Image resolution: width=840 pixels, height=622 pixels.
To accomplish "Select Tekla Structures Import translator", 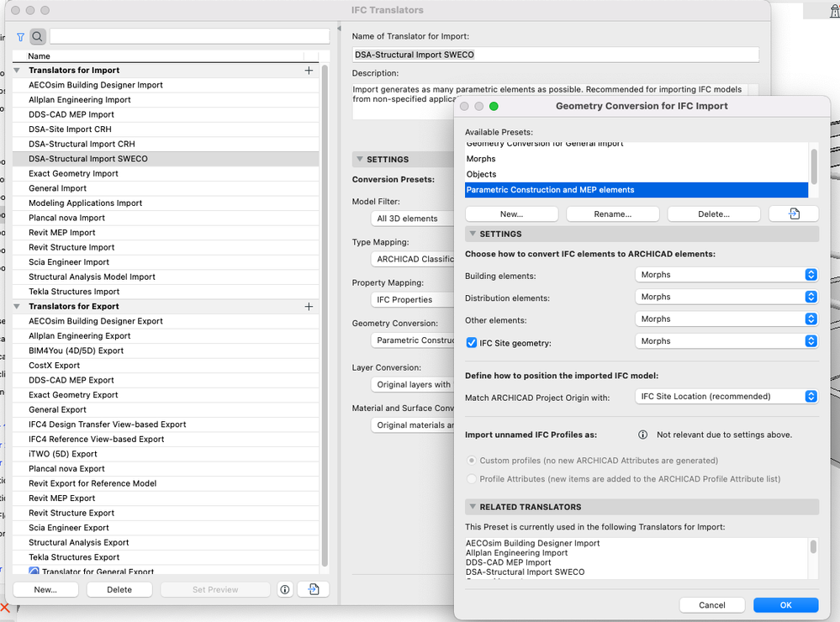I will [x=166, y=292].
